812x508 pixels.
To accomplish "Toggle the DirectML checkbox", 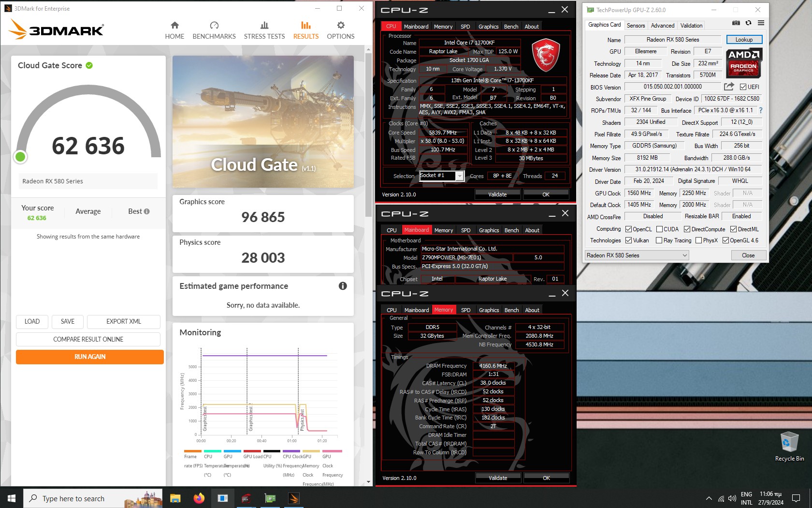I will click(733, 229).
